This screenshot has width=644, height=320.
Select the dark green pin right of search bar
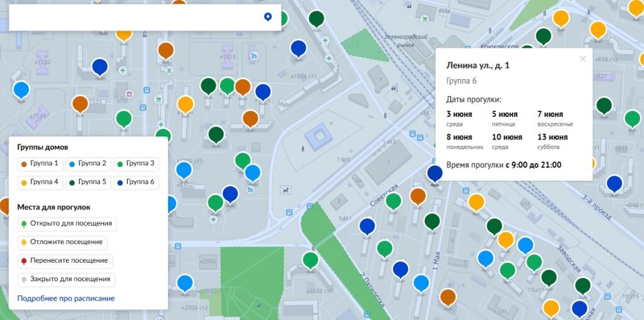(x=317, y=18)
